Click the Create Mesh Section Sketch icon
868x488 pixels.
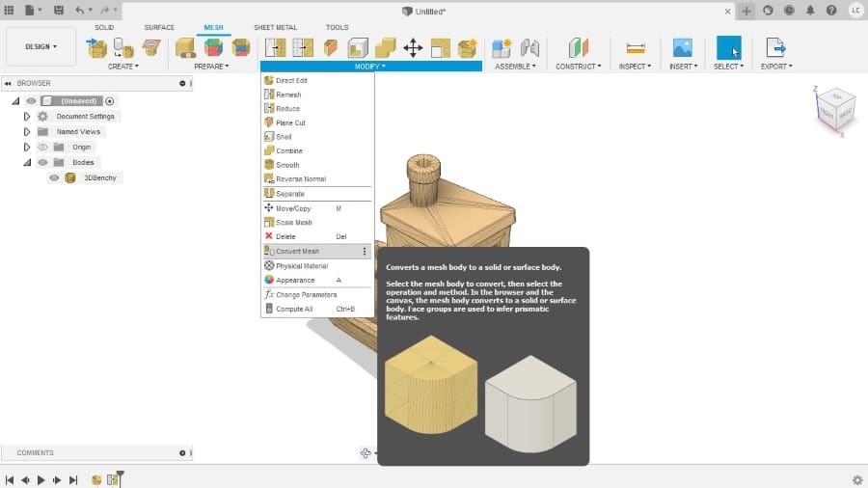(x=150, y=47)
